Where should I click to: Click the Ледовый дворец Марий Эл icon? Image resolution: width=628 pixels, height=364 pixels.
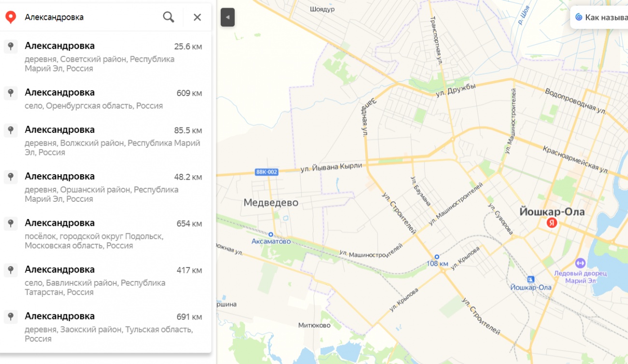point(580,264)
